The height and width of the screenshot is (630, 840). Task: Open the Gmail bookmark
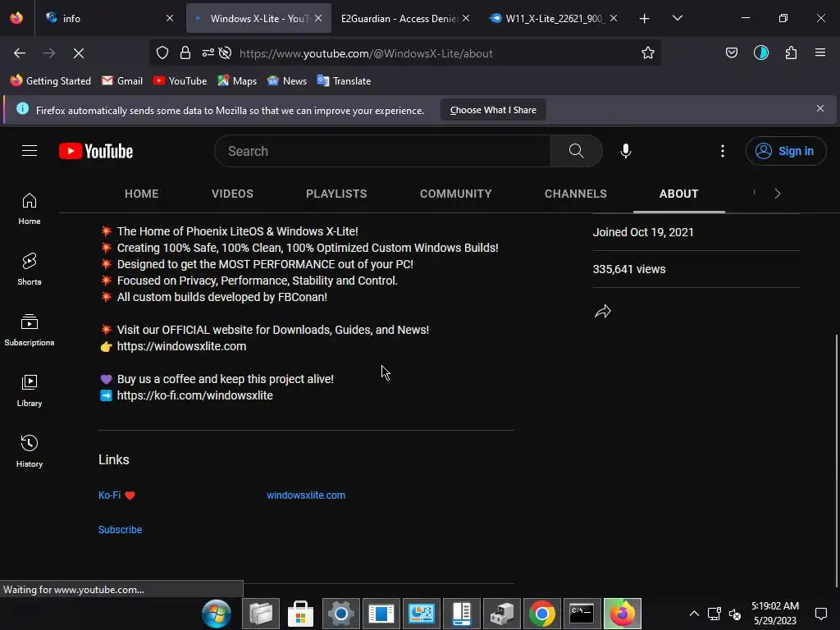pos(123,81)
